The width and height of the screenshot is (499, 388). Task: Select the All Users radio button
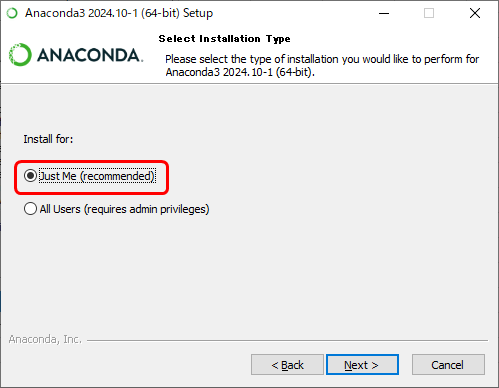point(30,209)
